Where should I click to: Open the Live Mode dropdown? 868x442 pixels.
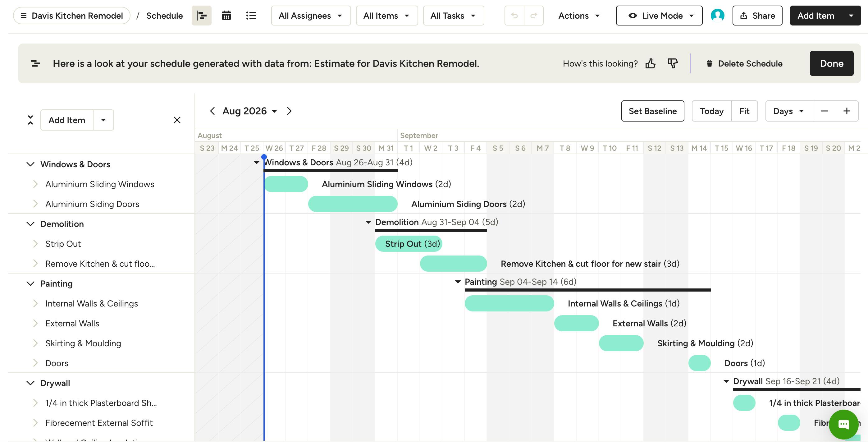pos(659,16)
